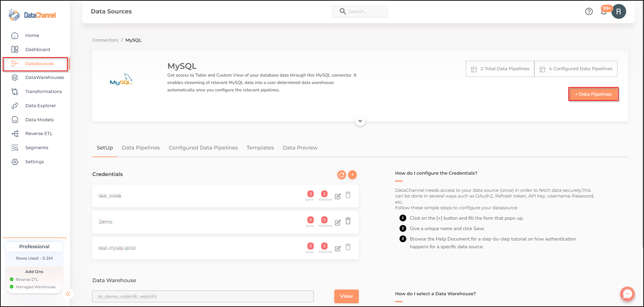Open Home from sidebar
This screenshot has width=644, height=307.
click(x=32, y=35)
